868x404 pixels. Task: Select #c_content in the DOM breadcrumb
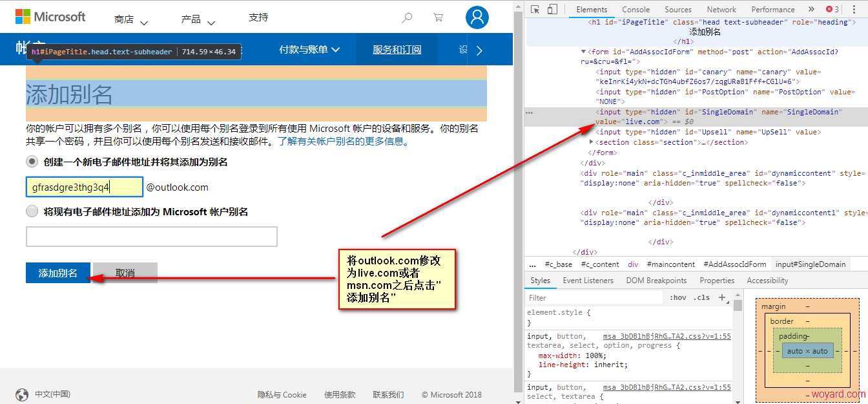[x=600, y=264]
